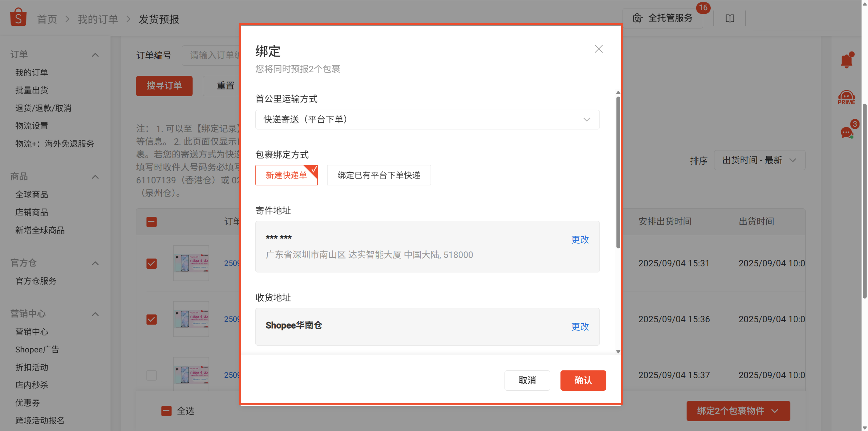Viewport: 868px width, 431px height.
Task: Open product thumbnail of 15:31 order
Action: [x=191, y=263]
